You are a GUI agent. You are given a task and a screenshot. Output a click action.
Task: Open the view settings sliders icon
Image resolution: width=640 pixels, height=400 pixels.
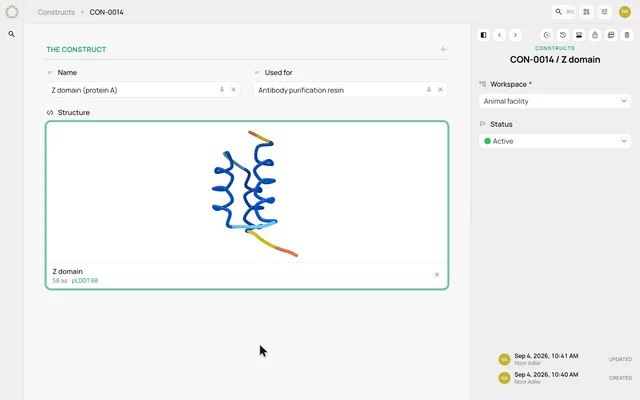pos(604,12)
